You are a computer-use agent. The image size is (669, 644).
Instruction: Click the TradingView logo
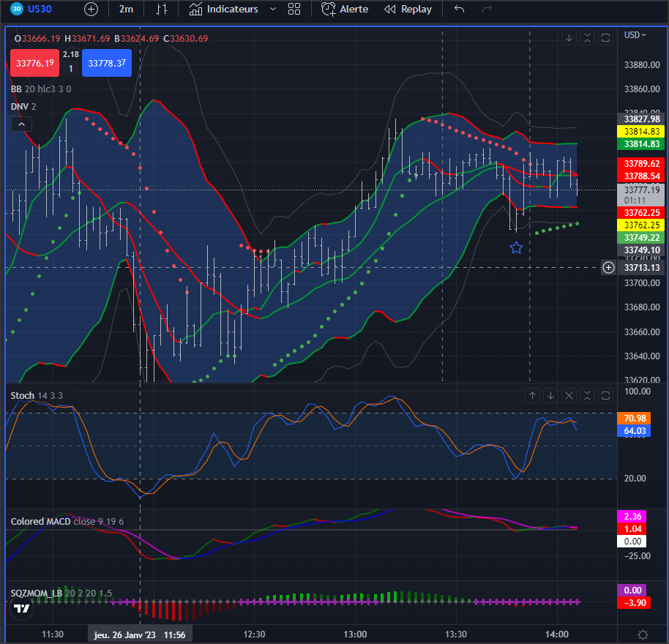[x=22, y=608]
